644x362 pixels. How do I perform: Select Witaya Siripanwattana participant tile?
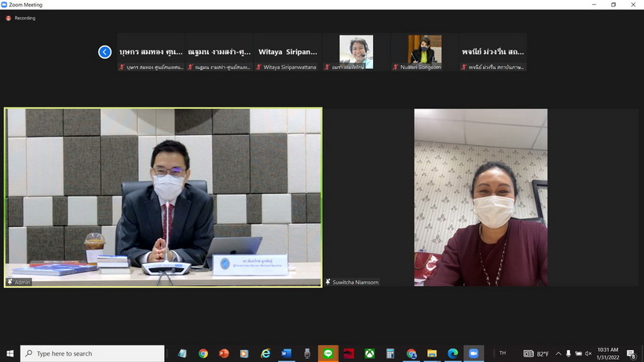[x=287, y=52]
